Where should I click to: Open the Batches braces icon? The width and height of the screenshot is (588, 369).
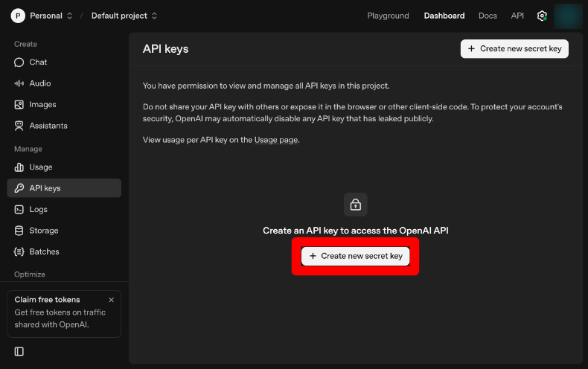[19, 251]
